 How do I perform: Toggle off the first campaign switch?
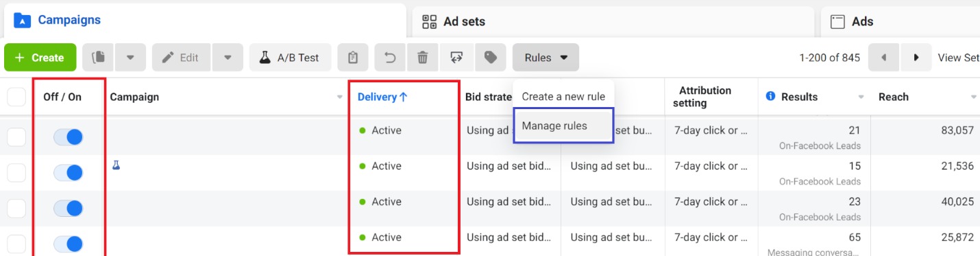(x=69, y=137)
